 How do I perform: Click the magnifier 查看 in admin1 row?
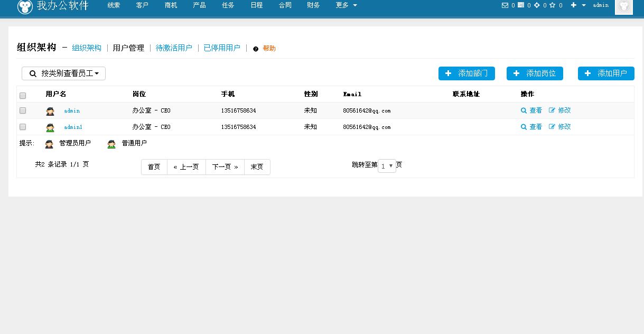pos(531,127)
